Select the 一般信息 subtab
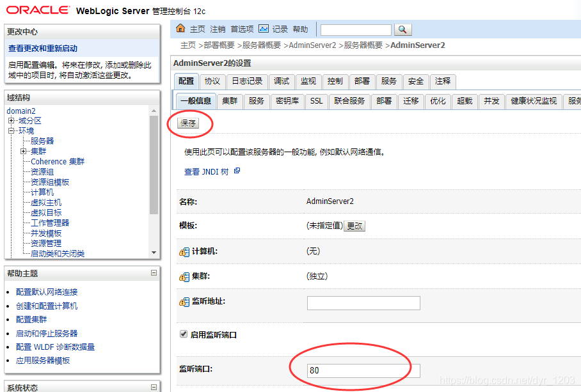 tap(196, 101)
